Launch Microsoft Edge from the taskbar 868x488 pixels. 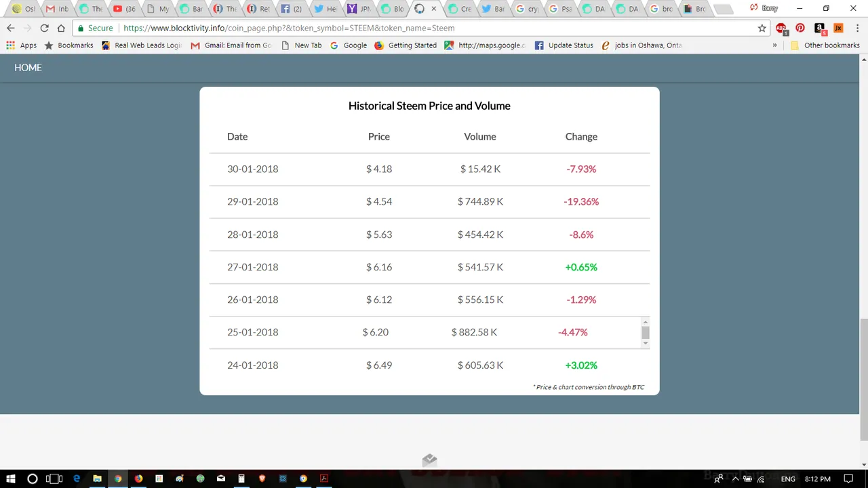coord(77,479)
